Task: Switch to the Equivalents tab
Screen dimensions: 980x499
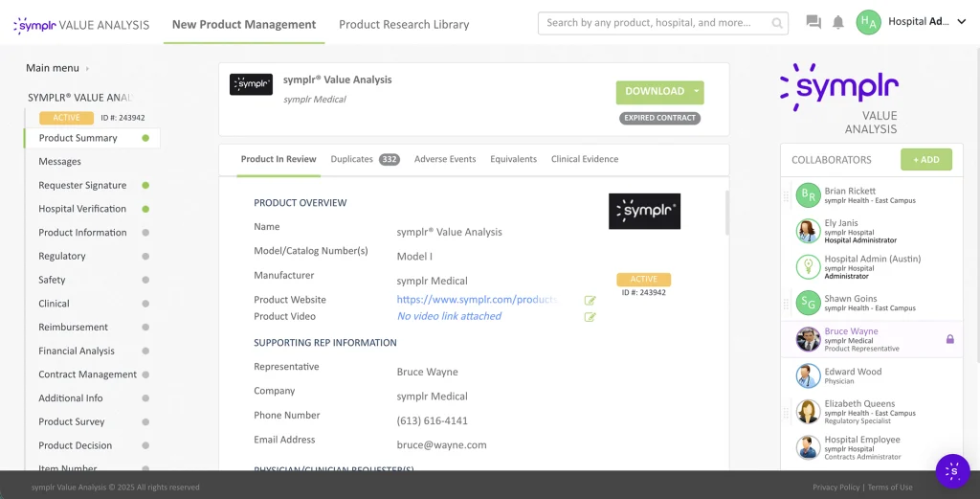Action: coord(513,159)
